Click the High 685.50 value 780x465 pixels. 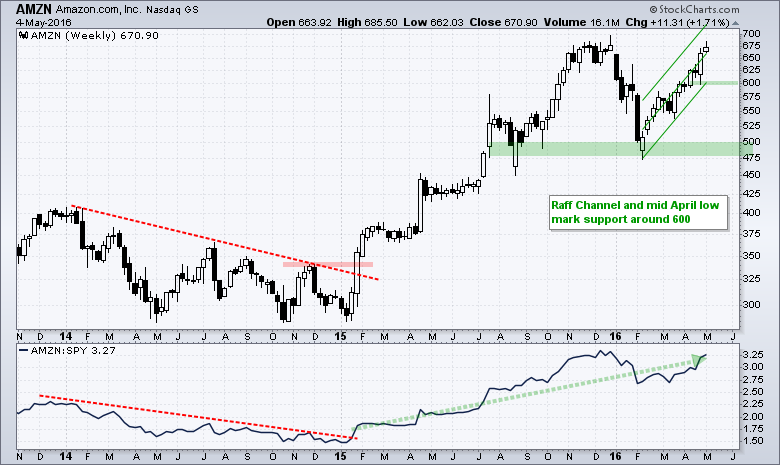[x=367, y=22]
